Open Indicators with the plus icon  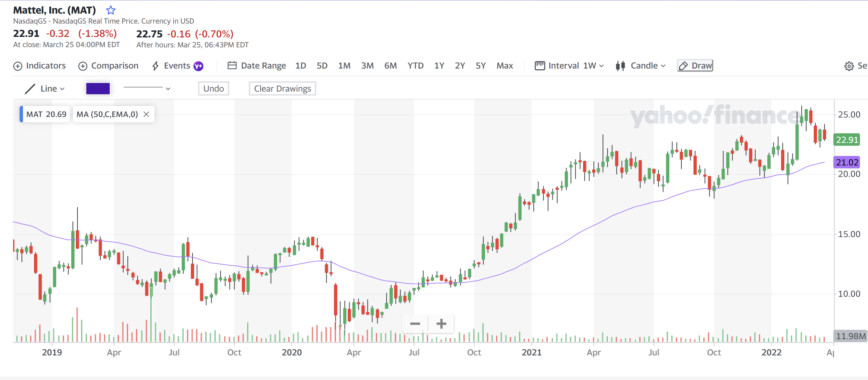pos(18,66)
